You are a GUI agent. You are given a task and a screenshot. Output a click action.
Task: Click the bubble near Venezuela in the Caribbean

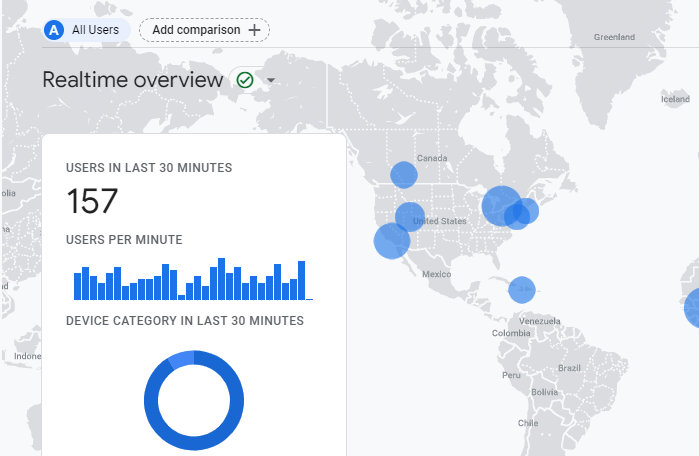(522, 290)
